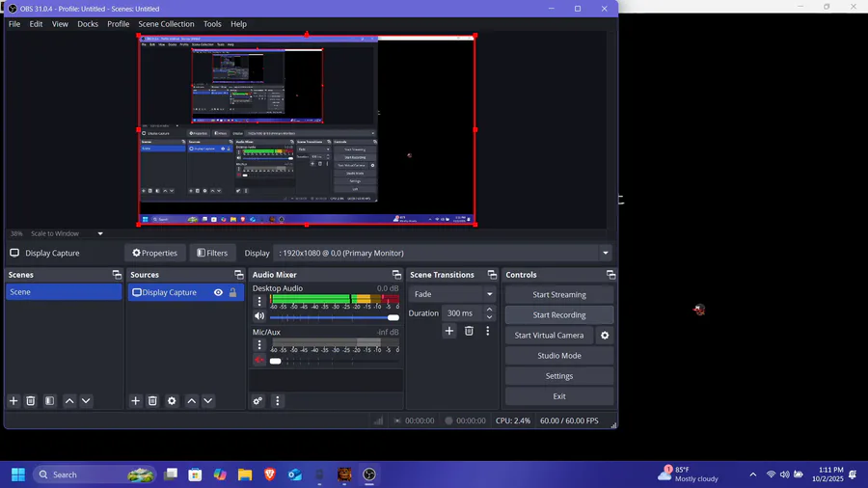Click the Windows Start button

pyautogui.click(x=18, y=474)
